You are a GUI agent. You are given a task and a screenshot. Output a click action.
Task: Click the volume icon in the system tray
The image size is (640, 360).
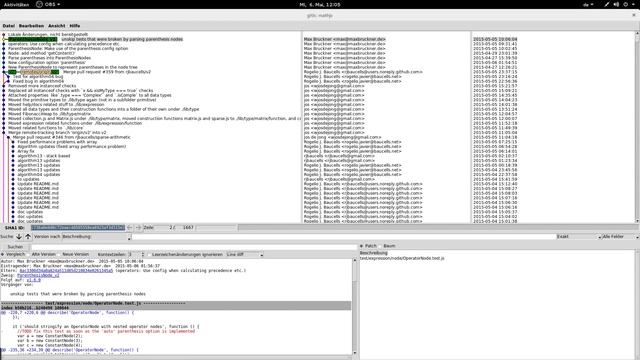616,4
